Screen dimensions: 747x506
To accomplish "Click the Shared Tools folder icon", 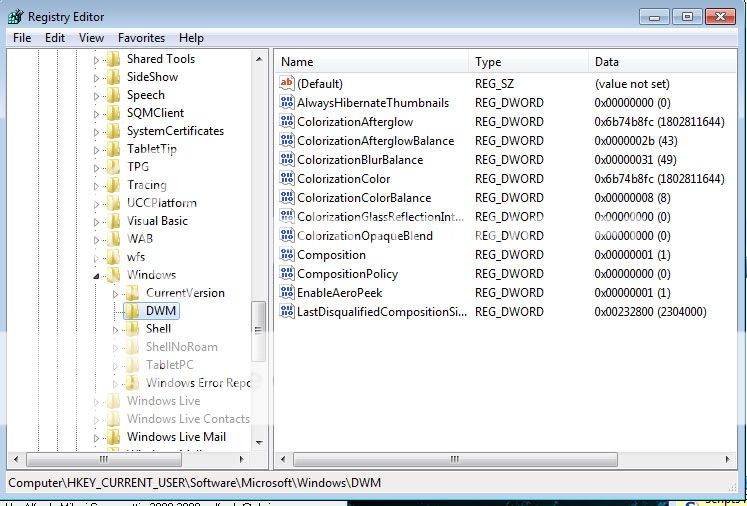I will (x=113, y=59).
